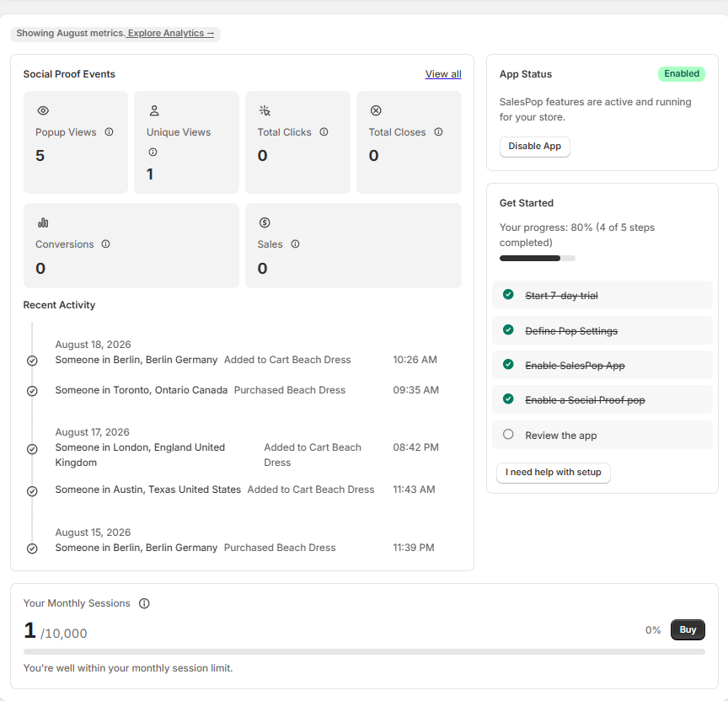Expand the Enable SalesPop App step
This screenshot has width=728, height=701.
602,365
